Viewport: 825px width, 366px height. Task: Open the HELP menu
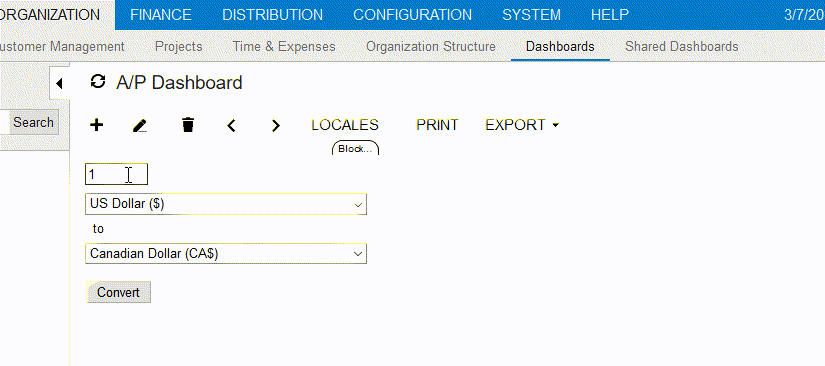click(x=610, y=15)
